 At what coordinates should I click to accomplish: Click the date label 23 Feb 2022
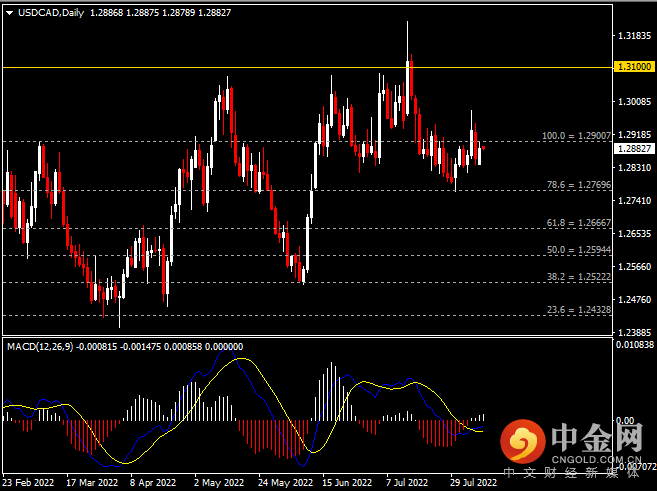pyautogui.click(x=28, y=483)
